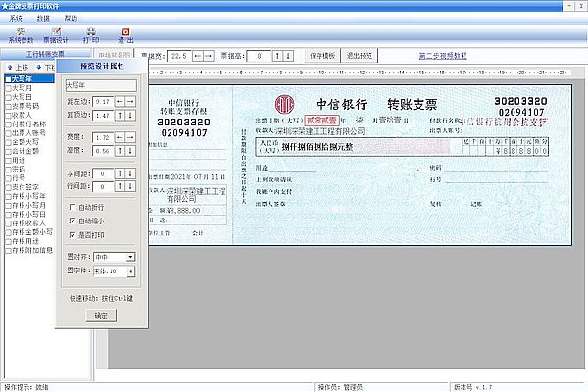This screenshot has width=588, height=392.
Task: Open the 数据 menu
Action: [x=43, y=18]
